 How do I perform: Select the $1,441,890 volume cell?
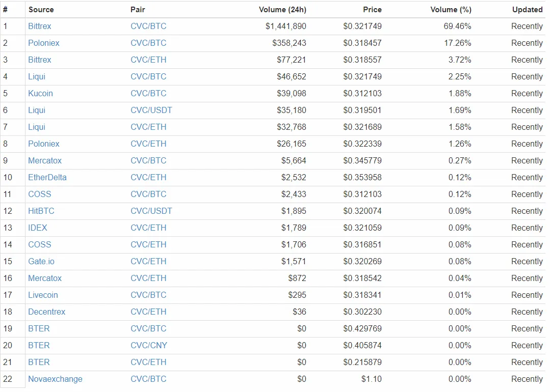point(285,26)
